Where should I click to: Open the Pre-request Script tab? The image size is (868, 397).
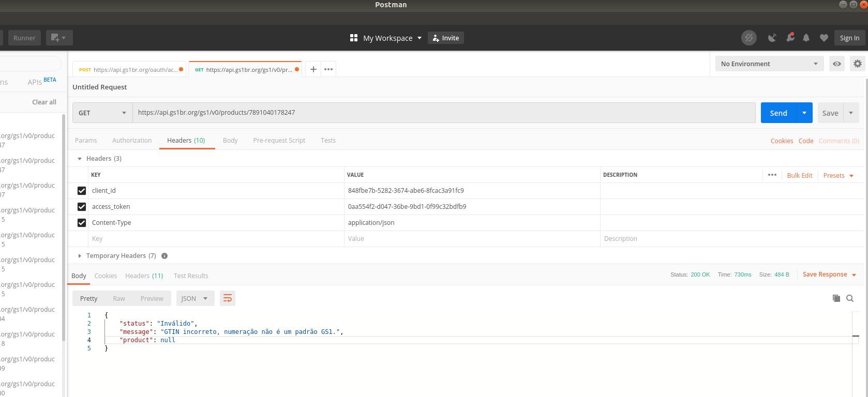tap(279, 141)
